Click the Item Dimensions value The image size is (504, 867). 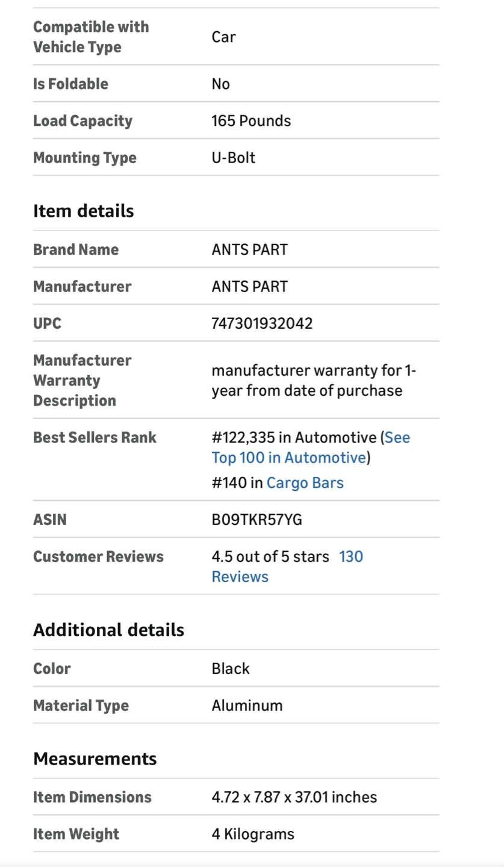click(294, 797)
